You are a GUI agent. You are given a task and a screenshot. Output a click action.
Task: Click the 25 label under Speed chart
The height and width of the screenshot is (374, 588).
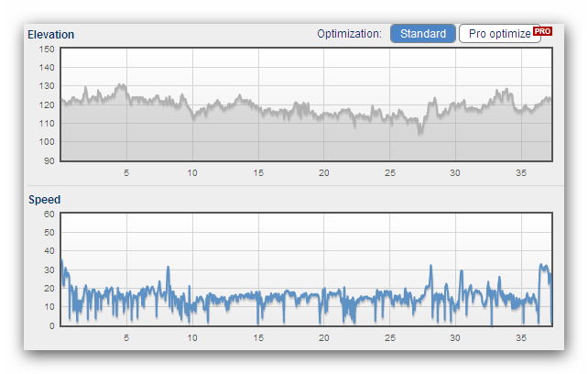390,338
